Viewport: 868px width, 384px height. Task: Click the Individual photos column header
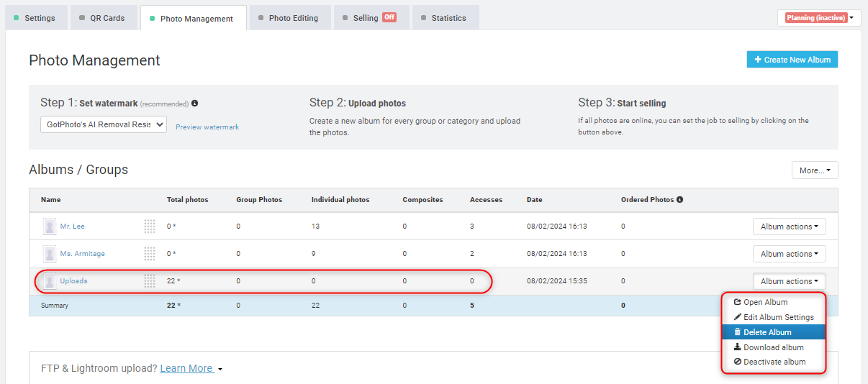coord(340,199)
